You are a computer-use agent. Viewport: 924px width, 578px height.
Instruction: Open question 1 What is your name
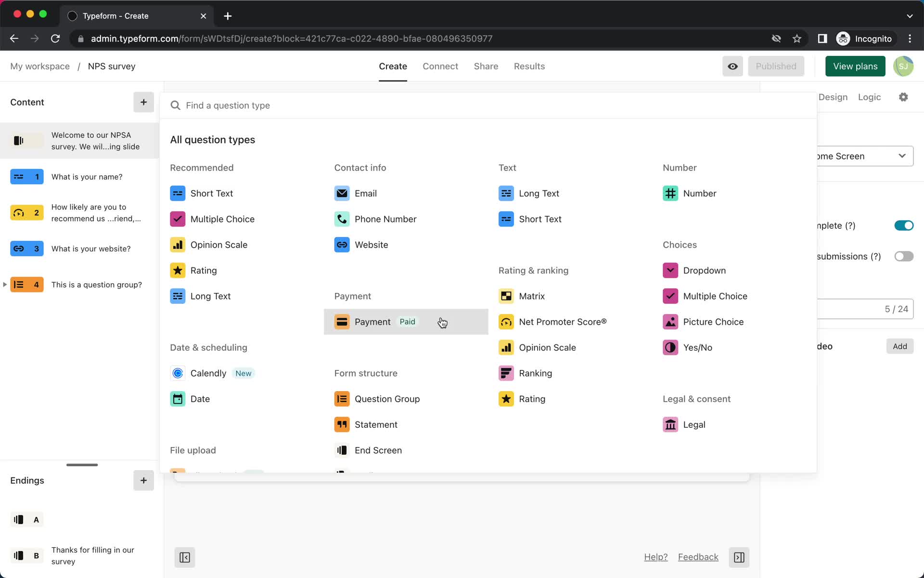(79, 177)
